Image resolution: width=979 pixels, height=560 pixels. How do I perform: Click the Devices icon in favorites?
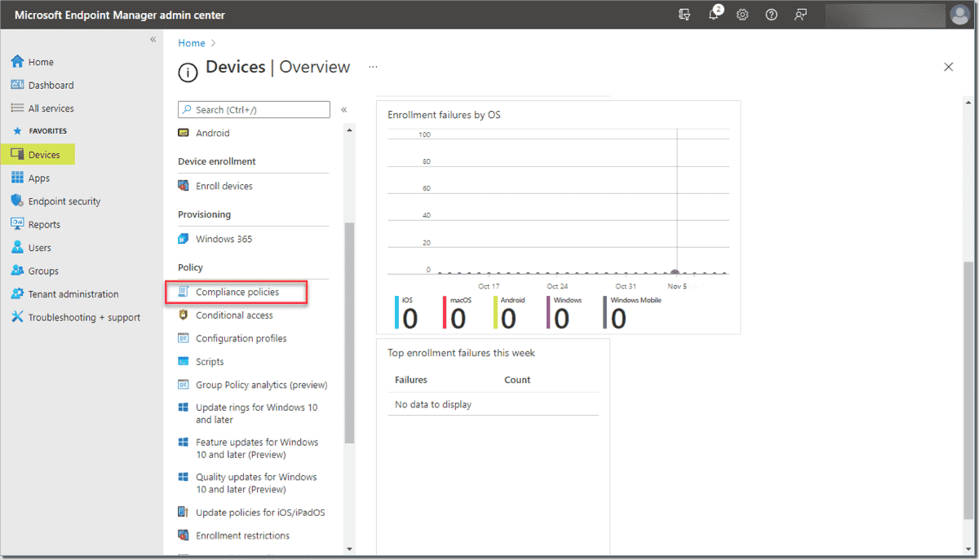pyautogui.click(x=17, y=155)
